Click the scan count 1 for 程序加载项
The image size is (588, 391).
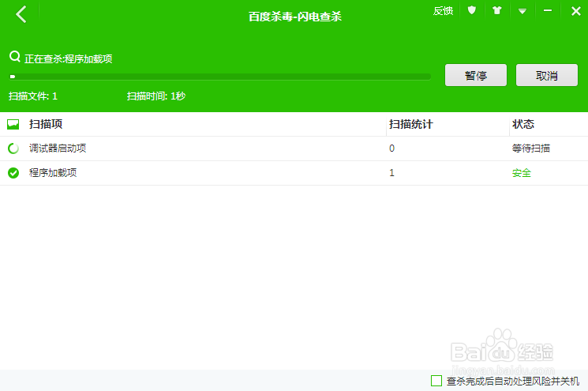click(391, 173)
